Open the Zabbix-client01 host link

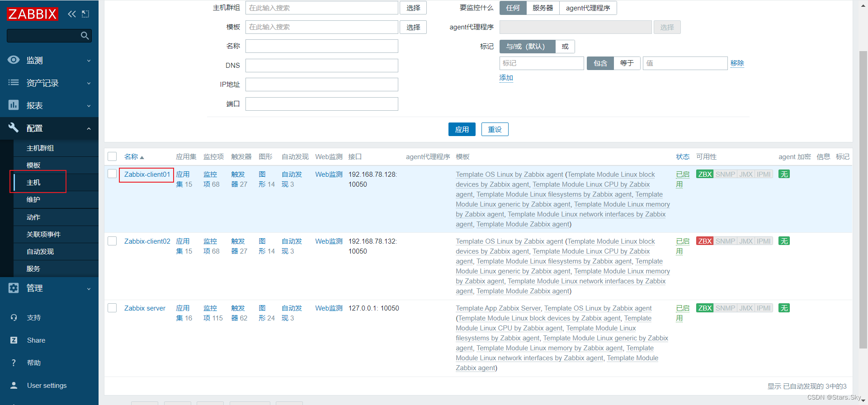[x=147, y=174]
